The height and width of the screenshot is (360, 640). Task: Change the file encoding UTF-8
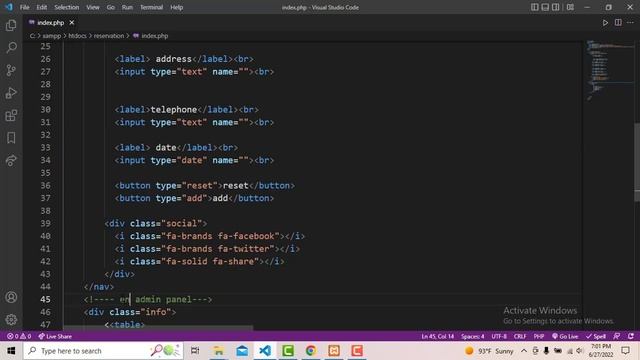click(499, 336)
